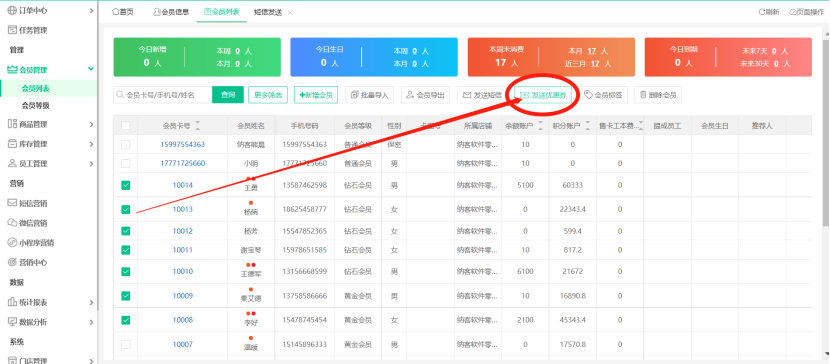
Task: Open 微信营销 via its chat icon
Action: click(12, 223)
